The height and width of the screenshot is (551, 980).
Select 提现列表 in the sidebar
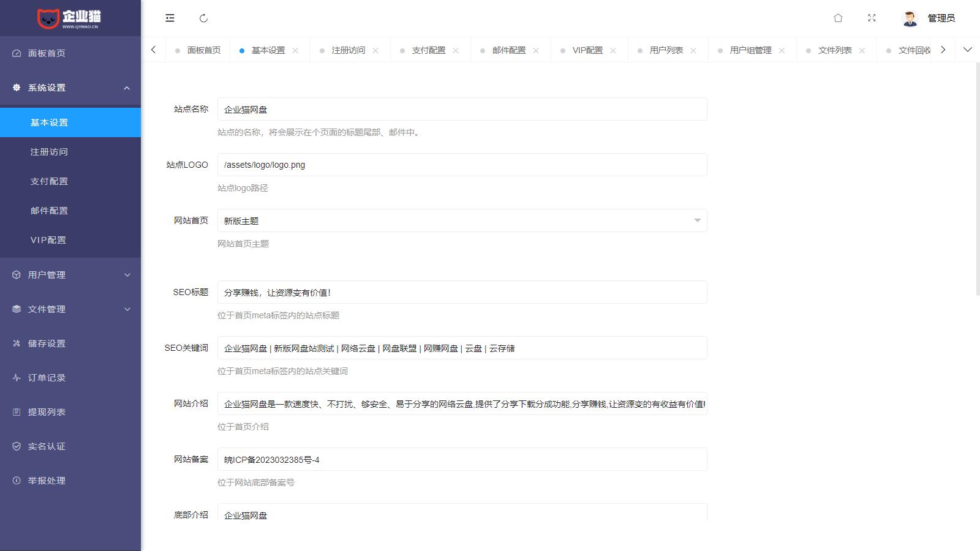click(x=46, y=412)
